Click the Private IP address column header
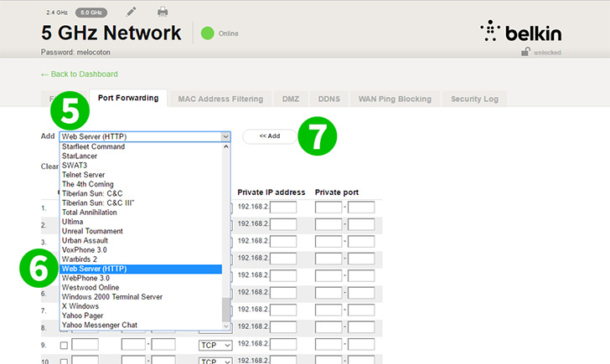The image size is (610, 364). (x=271, y=192)
